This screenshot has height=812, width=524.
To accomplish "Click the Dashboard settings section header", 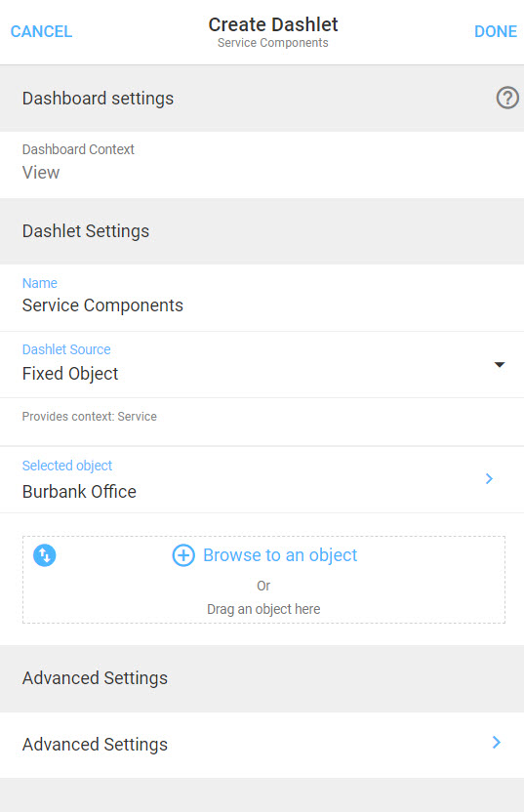I will [x=262, y=99].
